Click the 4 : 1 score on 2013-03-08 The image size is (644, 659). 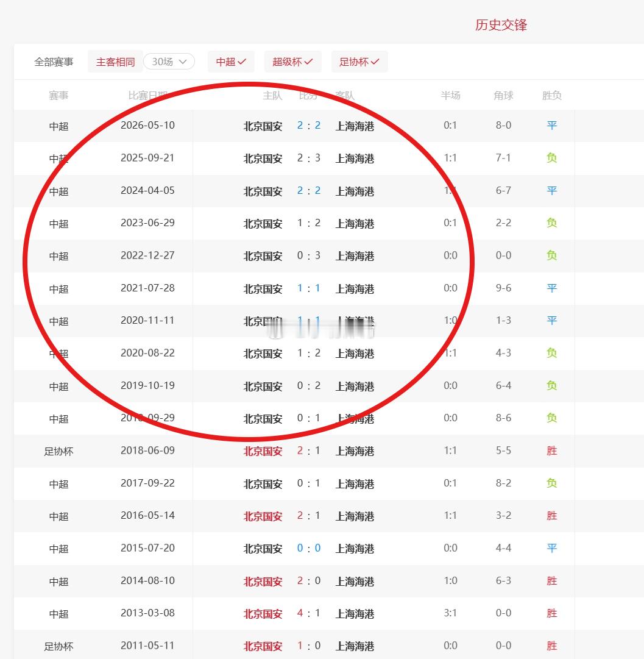click(309, 613)
